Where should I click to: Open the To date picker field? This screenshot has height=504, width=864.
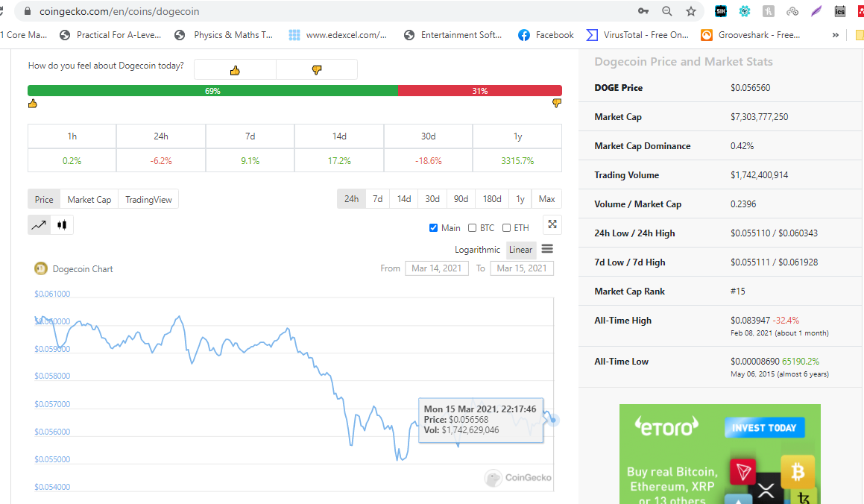pos(522,268)
